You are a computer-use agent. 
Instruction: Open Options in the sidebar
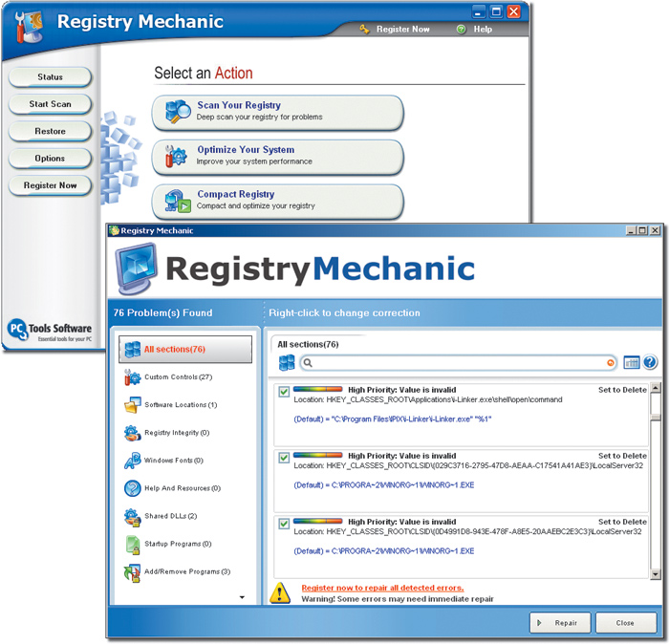tap(50, 159)
